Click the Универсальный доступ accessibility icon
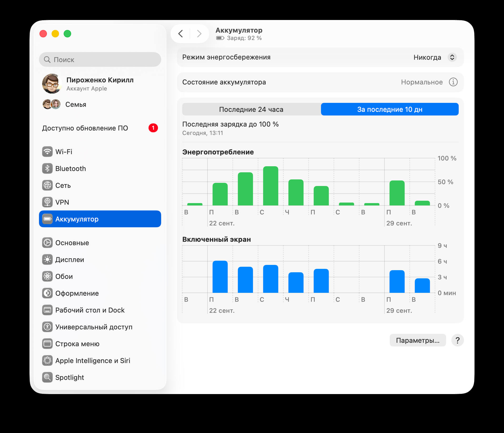Screen dimensions: 504x433 [x=47, y=327]
